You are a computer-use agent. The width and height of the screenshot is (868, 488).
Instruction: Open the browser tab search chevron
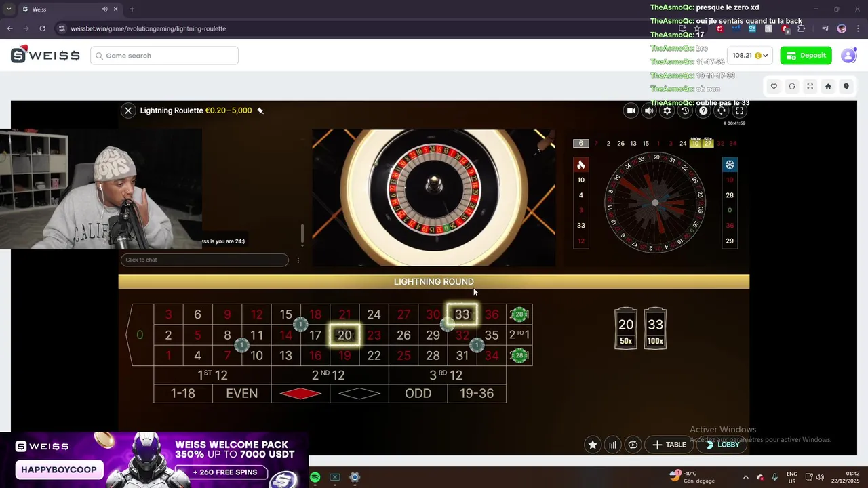8,9
